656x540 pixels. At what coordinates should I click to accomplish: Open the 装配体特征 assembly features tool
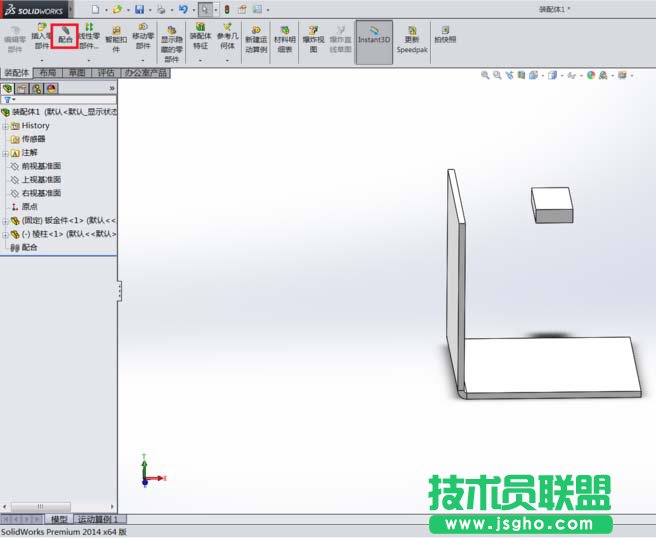coord(200,36)
